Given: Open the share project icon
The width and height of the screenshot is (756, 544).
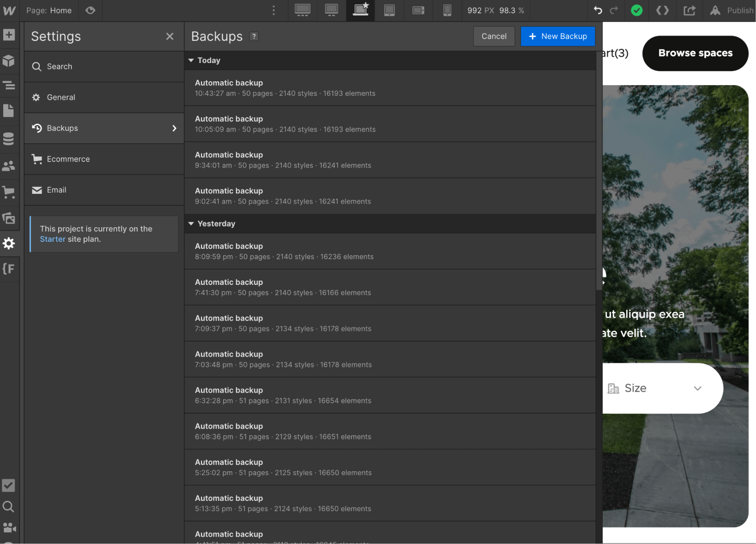Looking at the screenshot, I should tap(690, 10).
